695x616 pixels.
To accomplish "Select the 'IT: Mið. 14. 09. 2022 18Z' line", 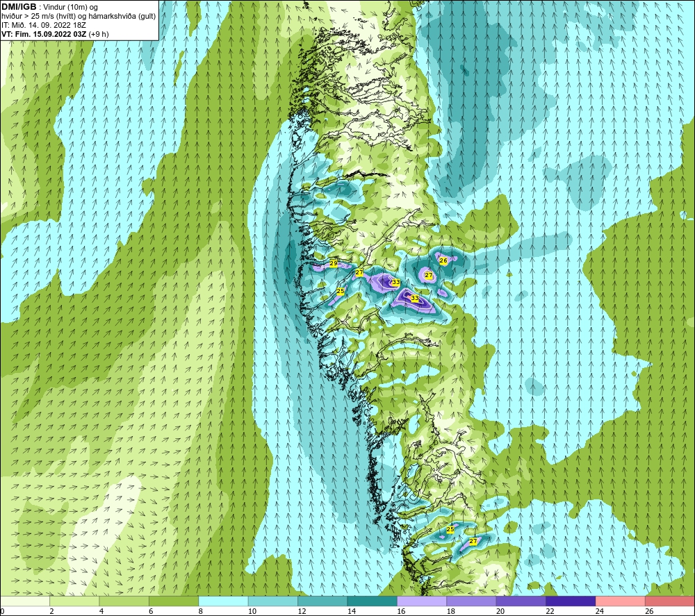I will (43, 25).
